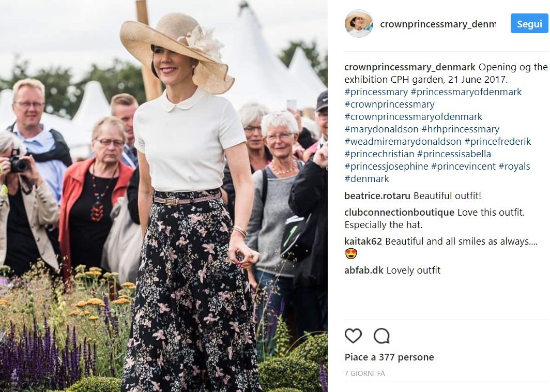The width and height of the screenshot is (550, 392).
Task: Open the crownprincessmary_denmark profile avatar
Action: tap(359, 24)
